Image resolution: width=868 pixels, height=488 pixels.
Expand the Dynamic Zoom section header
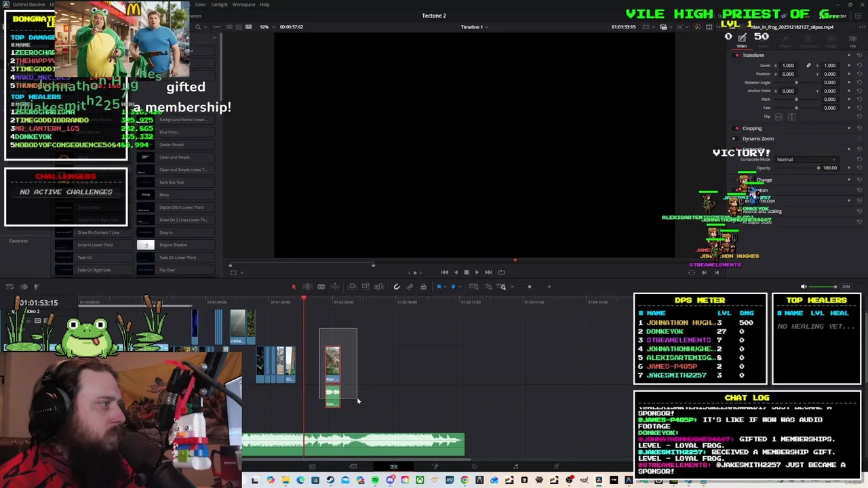[758, 139]
